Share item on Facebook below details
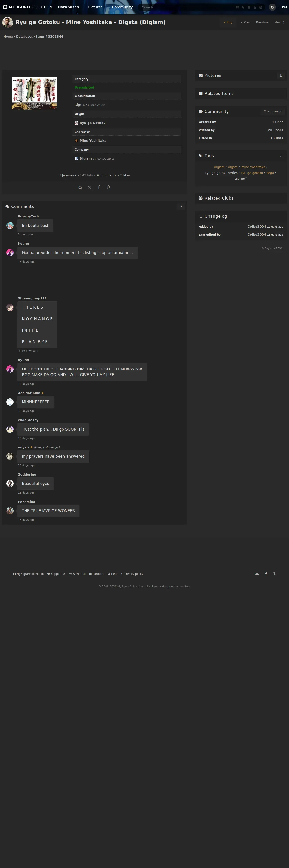Screen dimensions: 289x868 click(99, 187)
